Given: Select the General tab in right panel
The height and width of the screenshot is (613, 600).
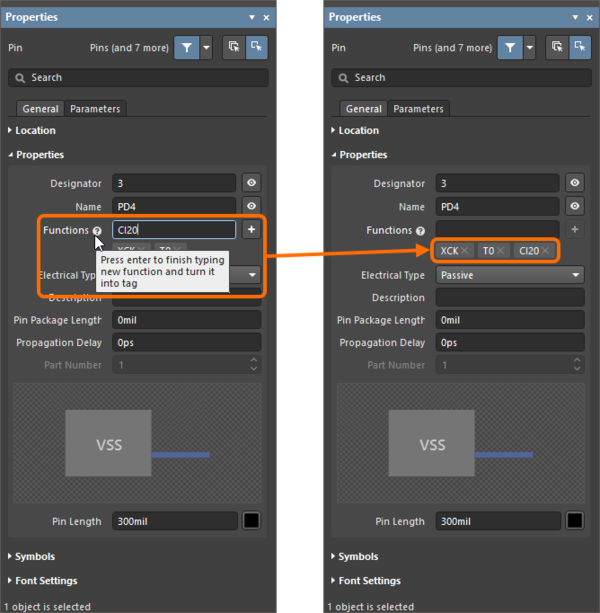Looking at the screenshot, I should (x=363, y=109).
